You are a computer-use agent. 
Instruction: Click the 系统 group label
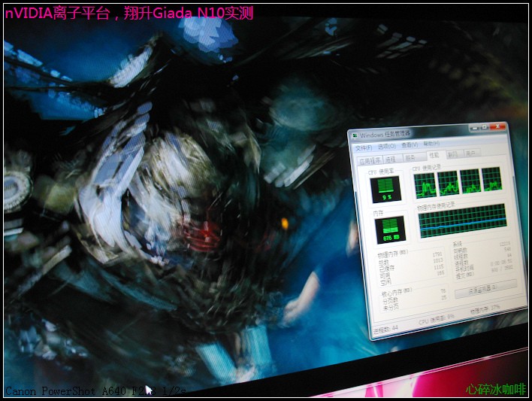[458, 244]
